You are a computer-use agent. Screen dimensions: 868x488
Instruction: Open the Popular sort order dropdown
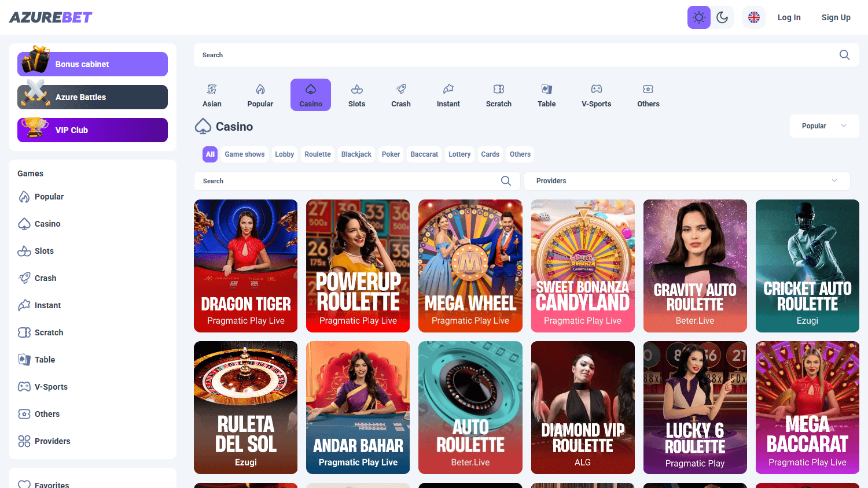(824, 125)
